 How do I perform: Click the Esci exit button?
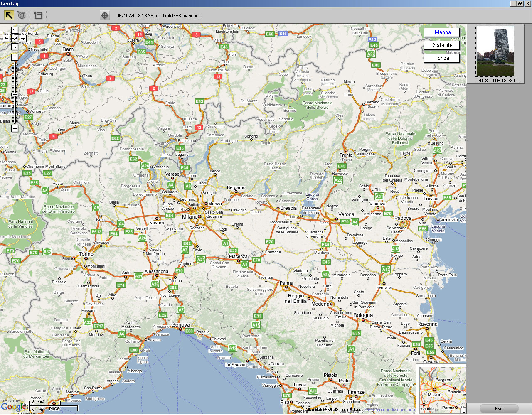[x=499, y=409]
